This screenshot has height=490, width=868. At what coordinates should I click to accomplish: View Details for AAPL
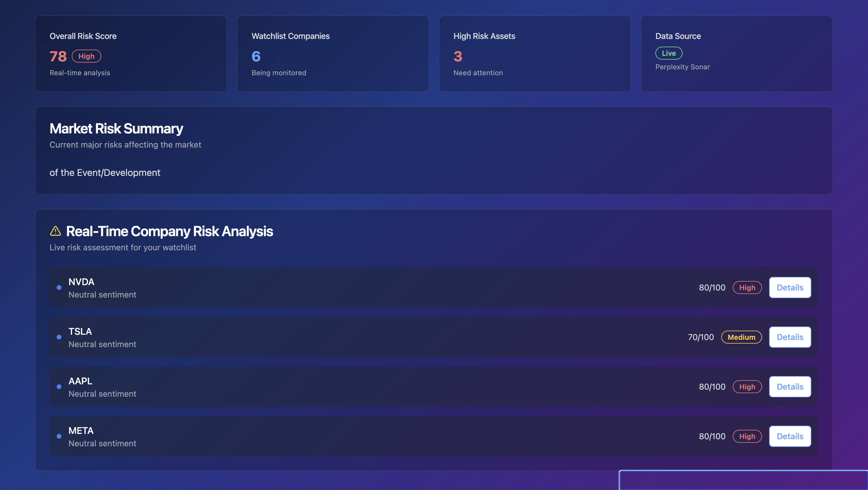click(789, 387)
